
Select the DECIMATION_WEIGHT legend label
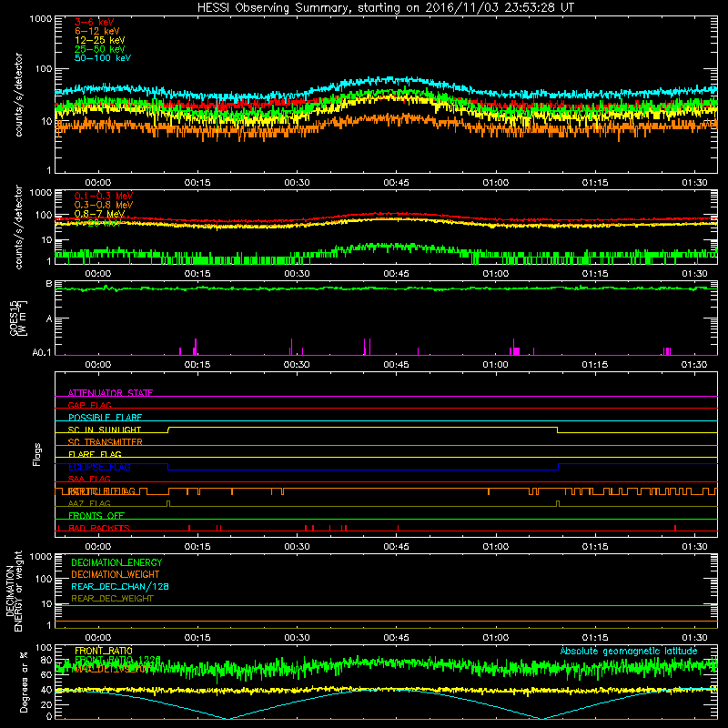coord(116,574)
